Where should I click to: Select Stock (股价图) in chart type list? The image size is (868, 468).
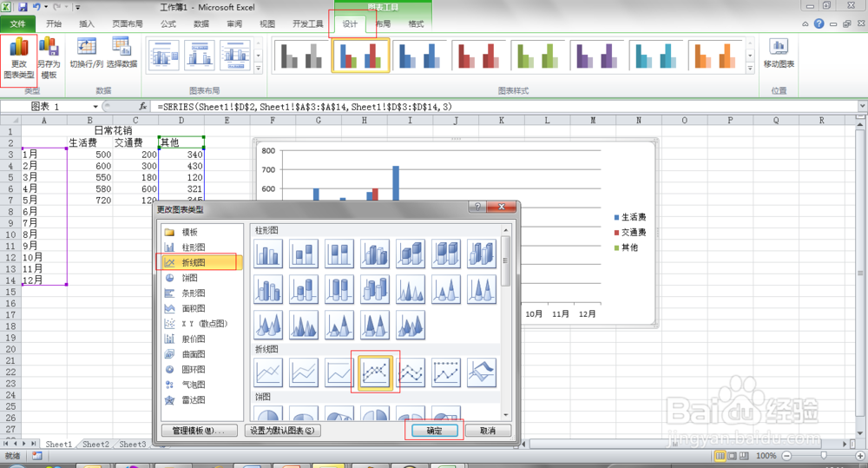[x=194, y=339]
